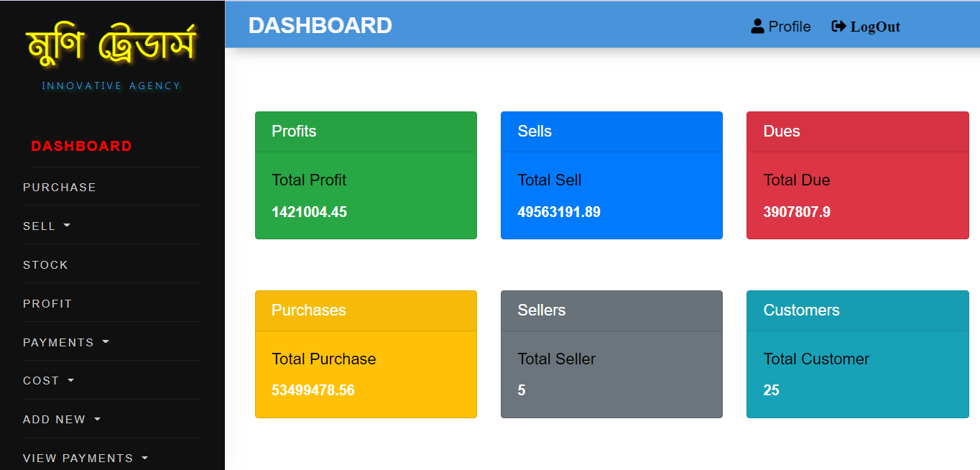Open the PURCHASE page from the sidebar
Screen dimensions: 980x470
click(x=60, y=187)
